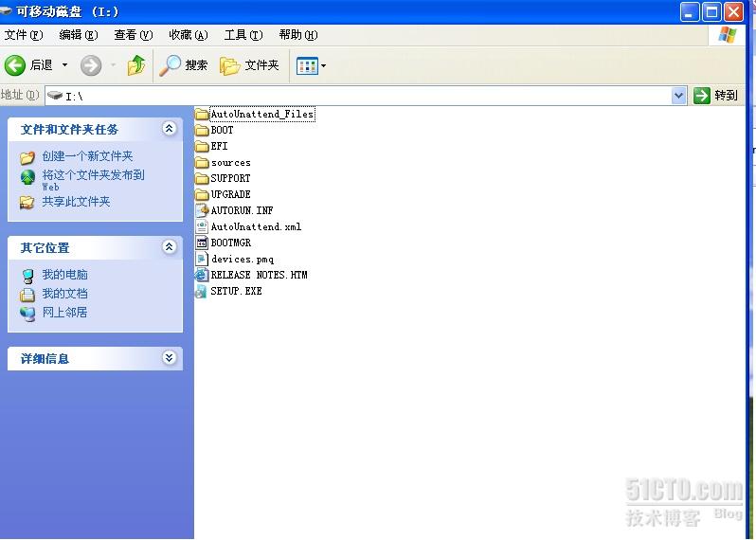The height and width of the screenshot is (540, 756).
Task: Select the file name AutoUnattend.xml
Action: [x=256, y=226]
